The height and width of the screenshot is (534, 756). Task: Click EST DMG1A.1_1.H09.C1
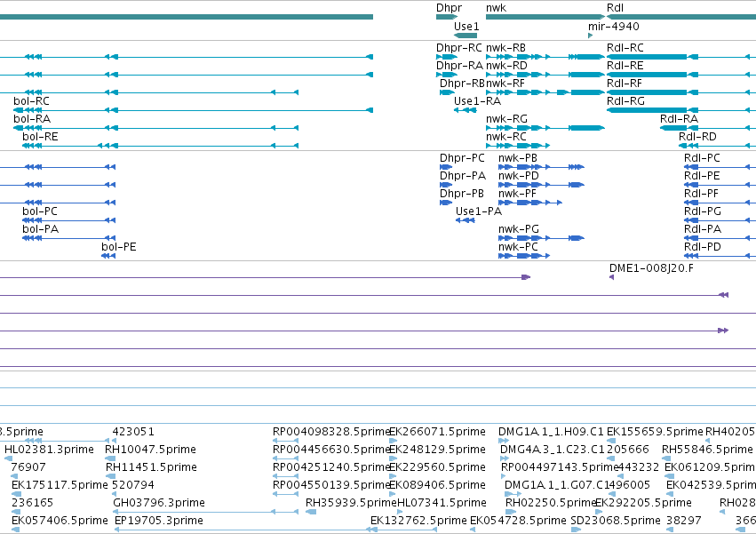[x=504, y=441]
